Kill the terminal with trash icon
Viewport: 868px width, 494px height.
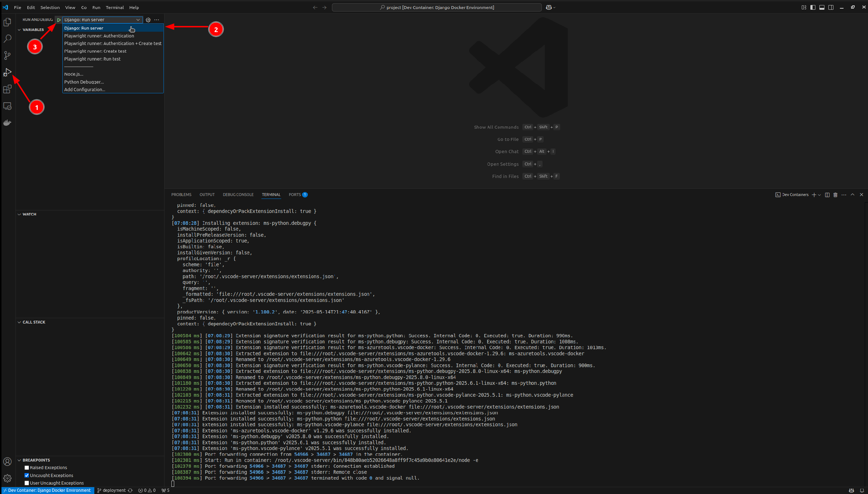click(x=836, y=195)
